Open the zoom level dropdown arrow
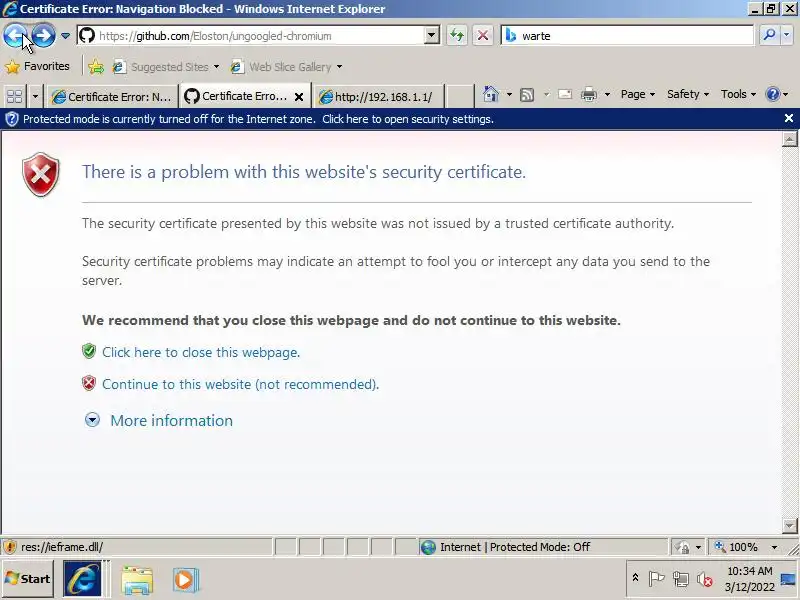The width and height of the screenshot is (800, 600). pos(774,547)
